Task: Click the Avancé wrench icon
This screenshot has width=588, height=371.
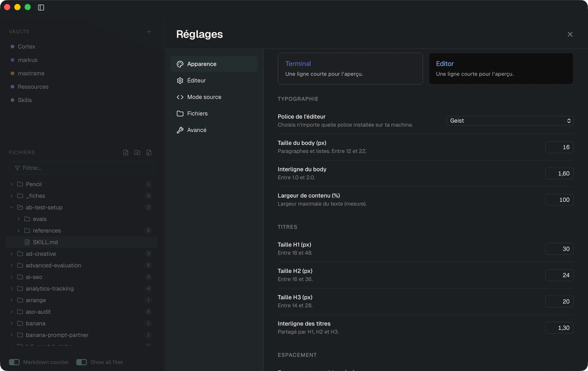Action: coord(180,130)
